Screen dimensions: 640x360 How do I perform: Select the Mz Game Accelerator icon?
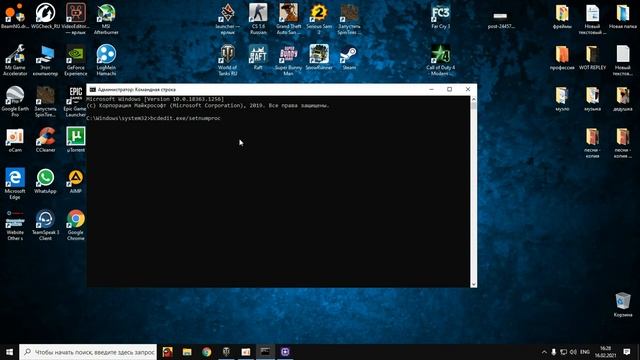15,60
